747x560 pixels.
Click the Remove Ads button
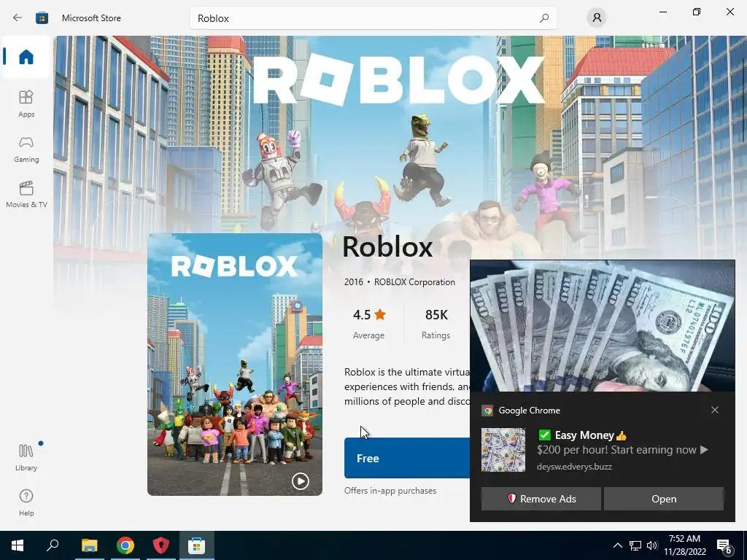(x=541, y=499)
